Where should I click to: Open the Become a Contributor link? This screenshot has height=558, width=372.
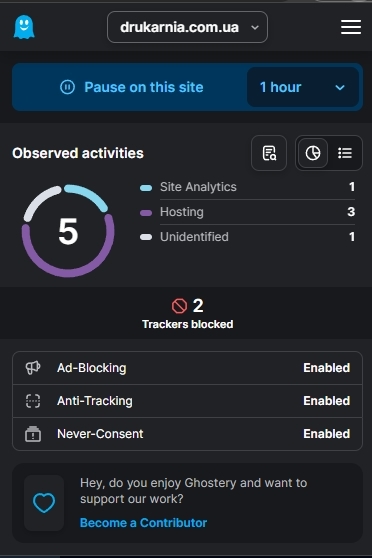(x=143, y=523)
